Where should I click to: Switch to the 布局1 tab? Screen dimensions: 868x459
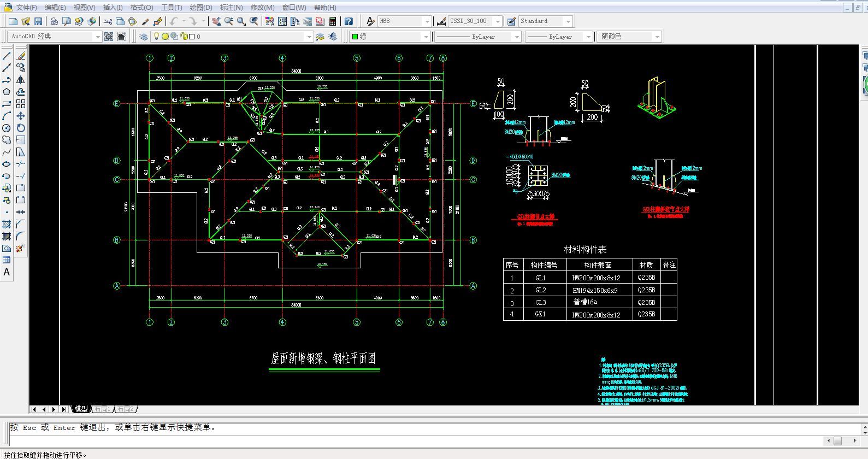(102, 409)
